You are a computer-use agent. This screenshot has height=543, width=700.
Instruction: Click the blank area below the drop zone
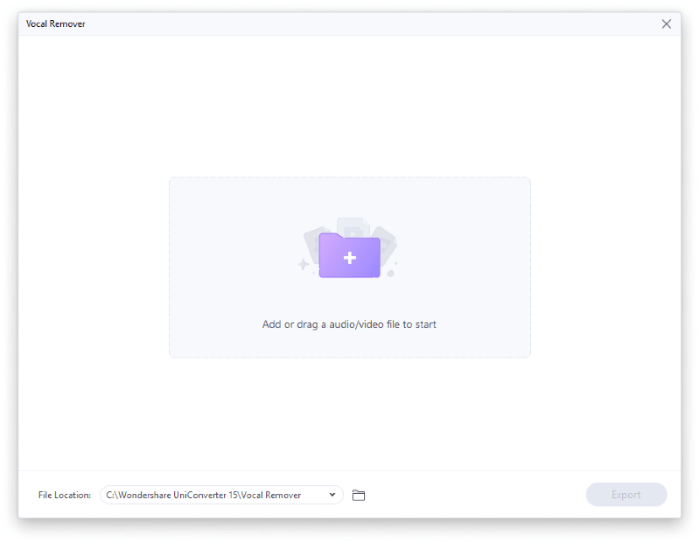(x=350, y=415)
